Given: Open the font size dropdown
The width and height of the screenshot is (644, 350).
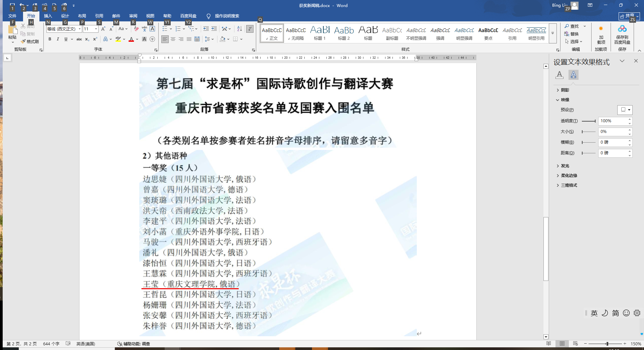Looking at the screenshot, I should coord(96,29).
